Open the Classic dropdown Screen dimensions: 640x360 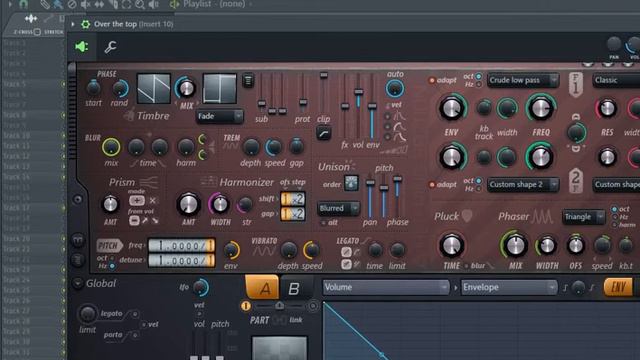616,80
